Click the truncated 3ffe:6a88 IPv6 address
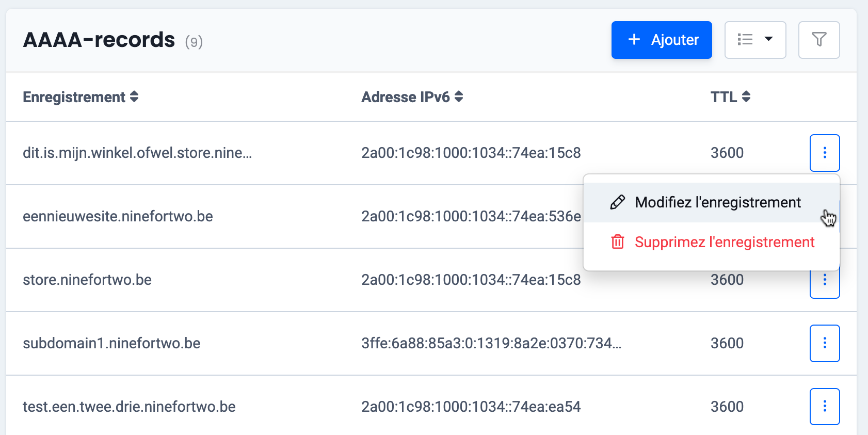868x435 pixels. coord(491,343)
